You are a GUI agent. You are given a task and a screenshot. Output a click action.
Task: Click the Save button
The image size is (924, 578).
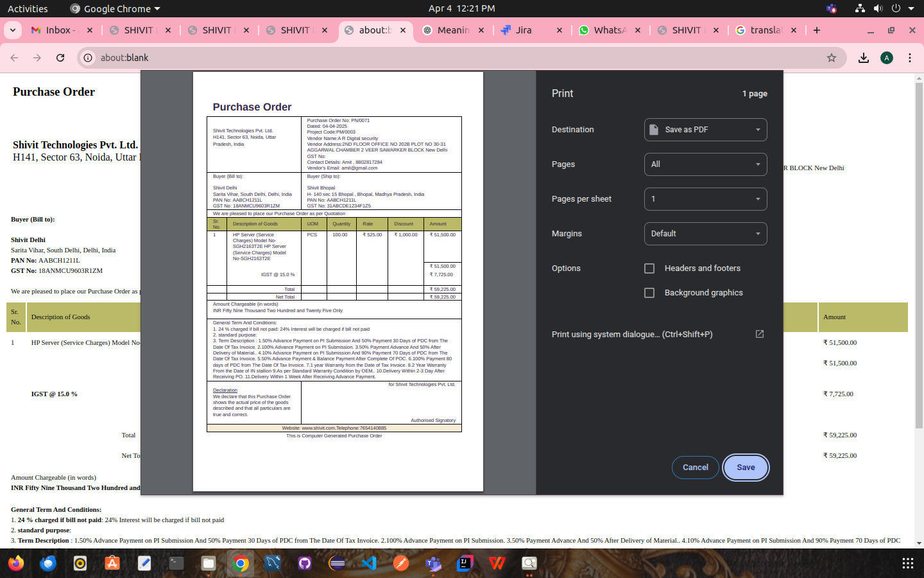coord(746,468)
